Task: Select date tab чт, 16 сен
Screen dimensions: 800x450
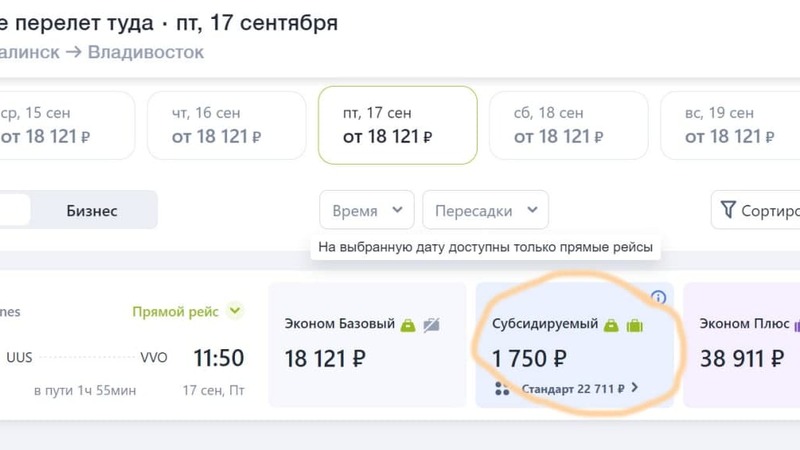Action: (227, 126)
